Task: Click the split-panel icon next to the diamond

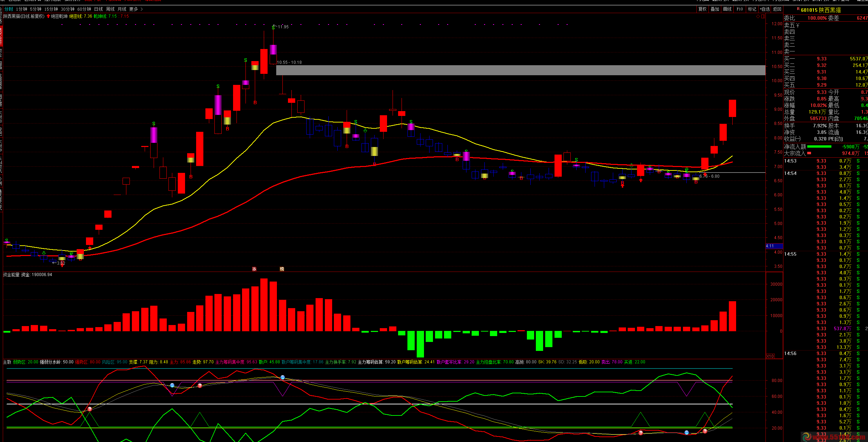Action: pyautogui.click(x=763, y=16)
